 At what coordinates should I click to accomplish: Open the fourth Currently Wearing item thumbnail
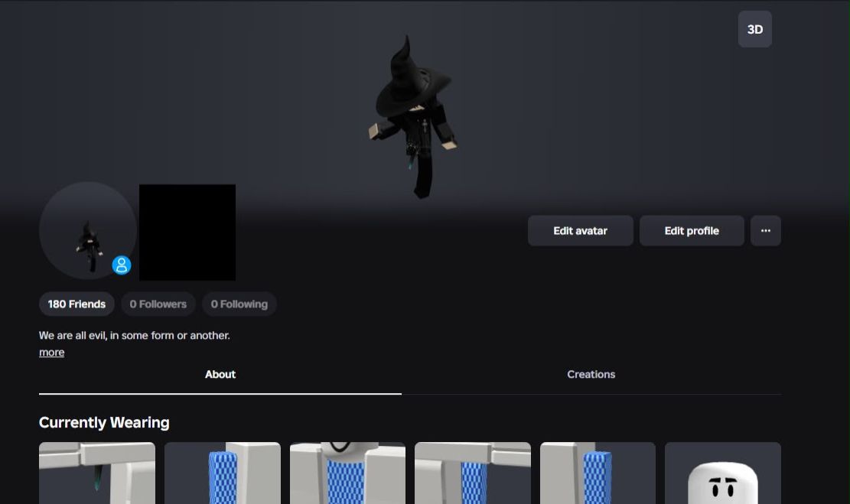tap(473, 473)
